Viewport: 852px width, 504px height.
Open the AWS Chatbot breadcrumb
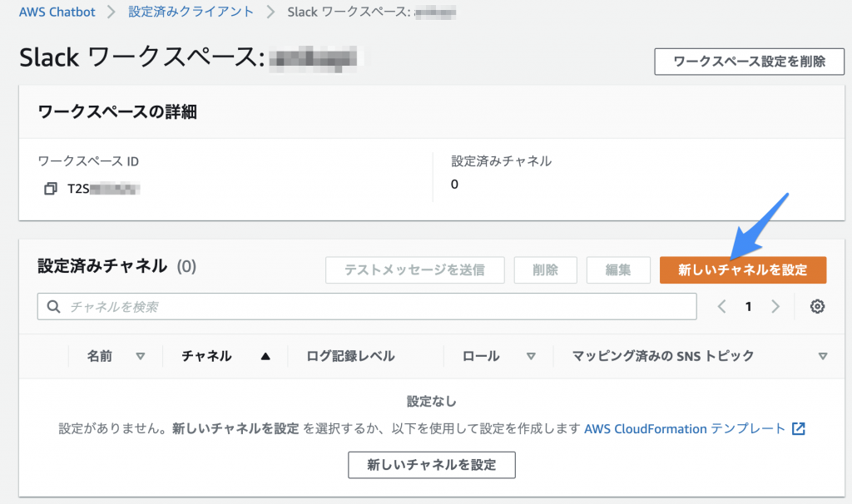tap(57, 12)
